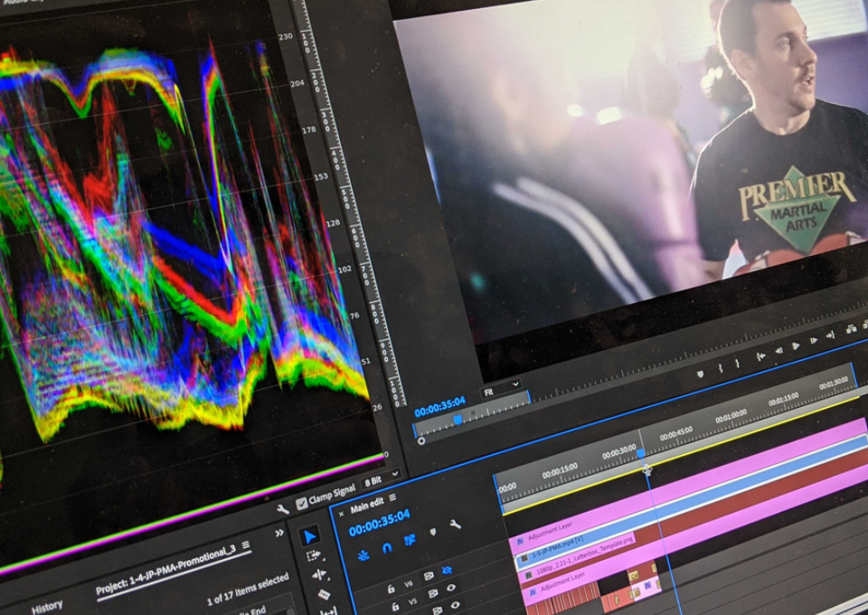This screenshot has height=615, width=868.
Task: Click the 00:01:00:00 mark on timeline ruler
Action: click(x=731, y=416)
